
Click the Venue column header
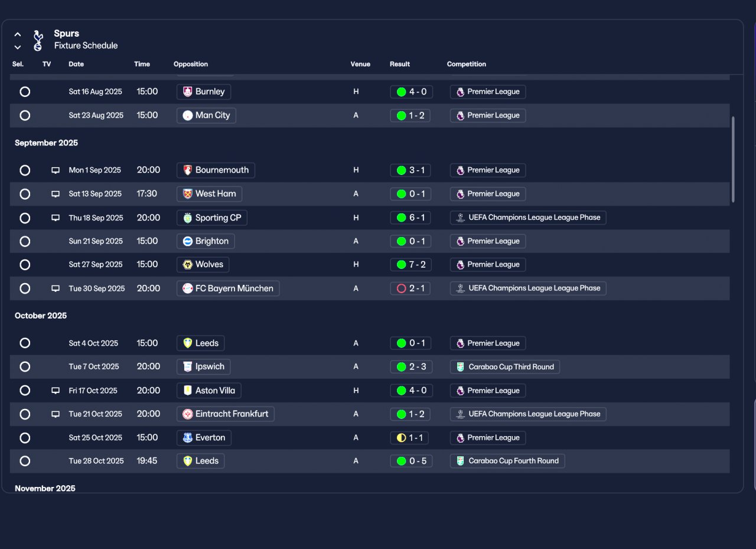pos(360,64)
